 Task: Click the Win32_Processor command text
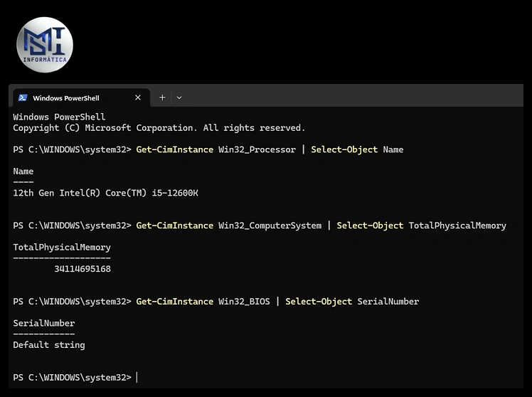click(x=257, y=149)
